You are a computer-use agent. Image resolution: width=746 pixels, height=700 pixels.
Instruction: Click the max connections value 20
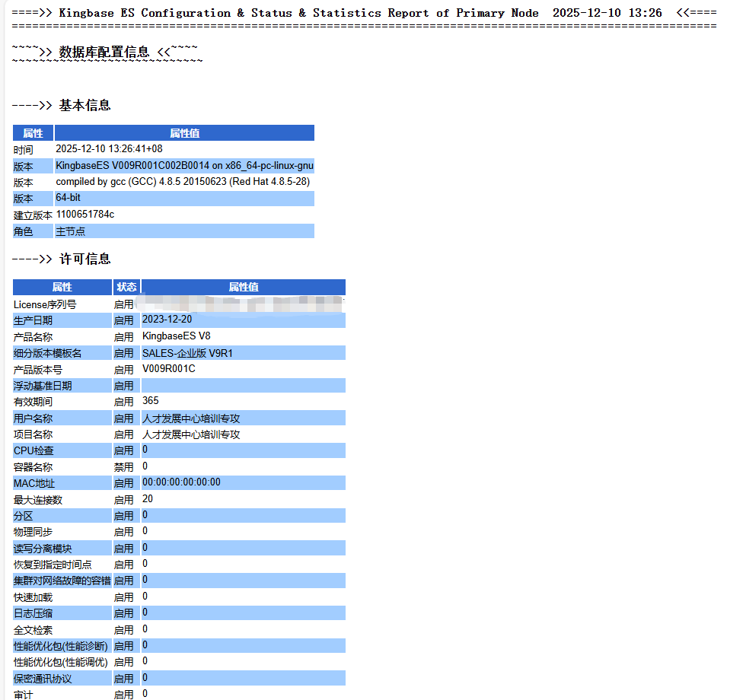point(148,499)
